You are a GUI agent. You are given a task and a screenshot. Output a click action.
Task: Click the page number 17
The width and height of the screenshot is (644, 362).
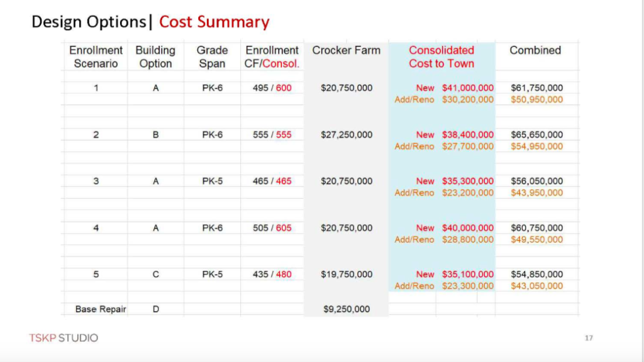[589, 337]
